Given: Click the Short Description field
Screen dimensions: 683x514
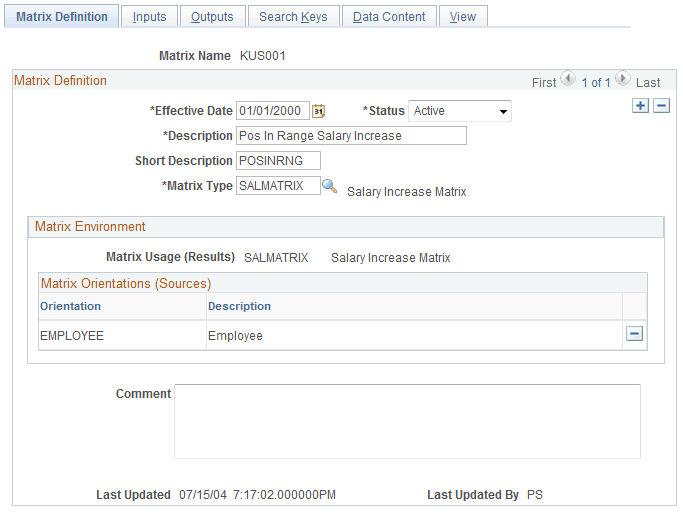Looking at the screenshot, I should click(278, 160).
